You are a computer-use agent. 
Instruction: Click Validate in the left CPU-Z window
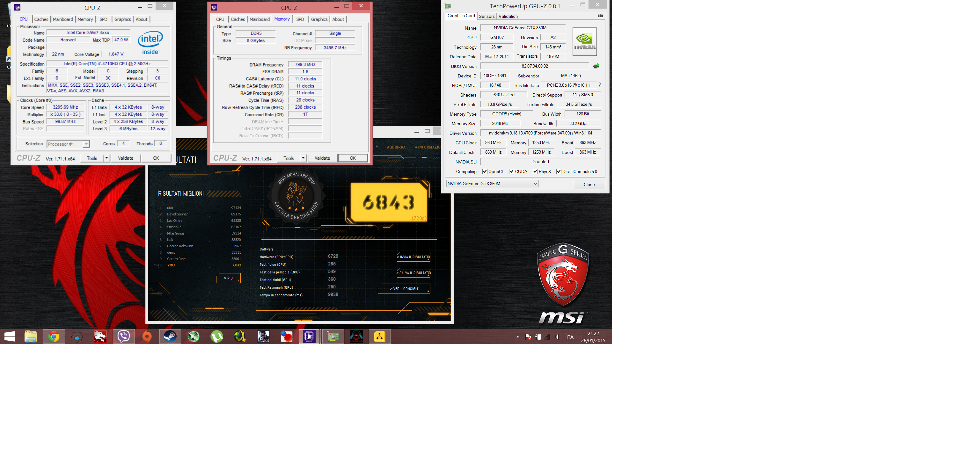click(x=126, y=158)
